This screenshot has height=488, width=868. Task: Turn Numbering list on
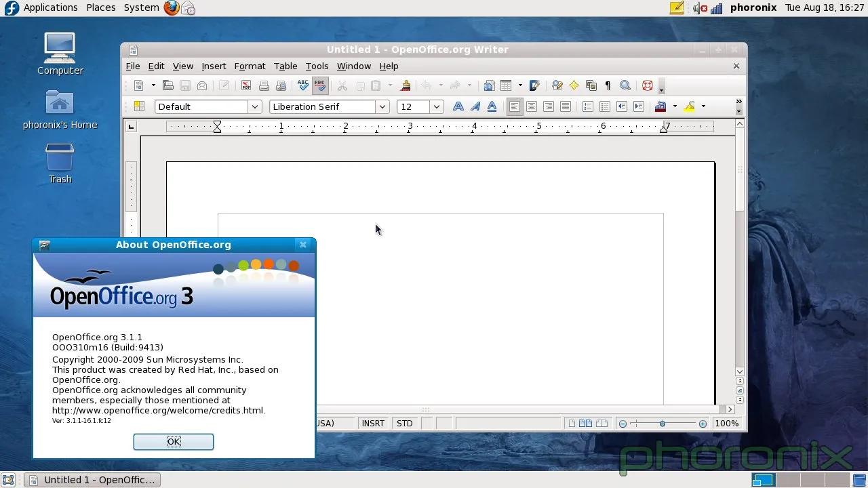(588, 106)
